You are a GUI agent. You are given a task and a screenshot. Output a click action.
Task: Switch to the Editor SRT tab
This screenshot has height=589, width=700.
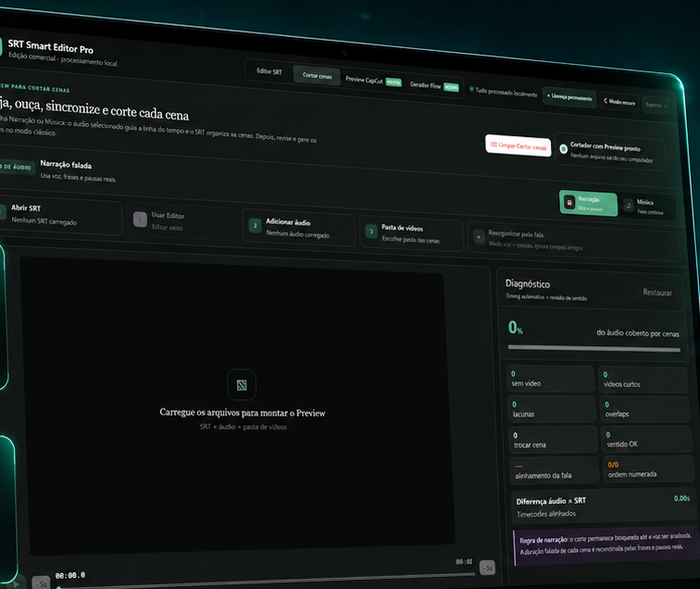(269, 71)
